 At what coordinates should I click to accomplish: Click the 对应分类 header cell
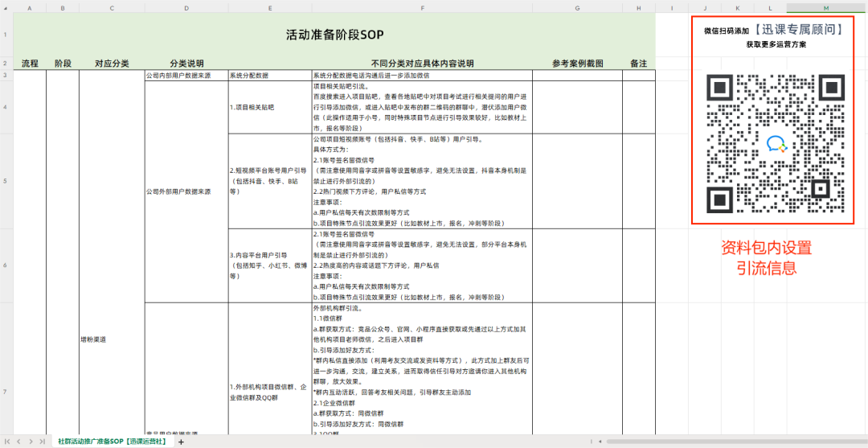(x=112, y=63)
